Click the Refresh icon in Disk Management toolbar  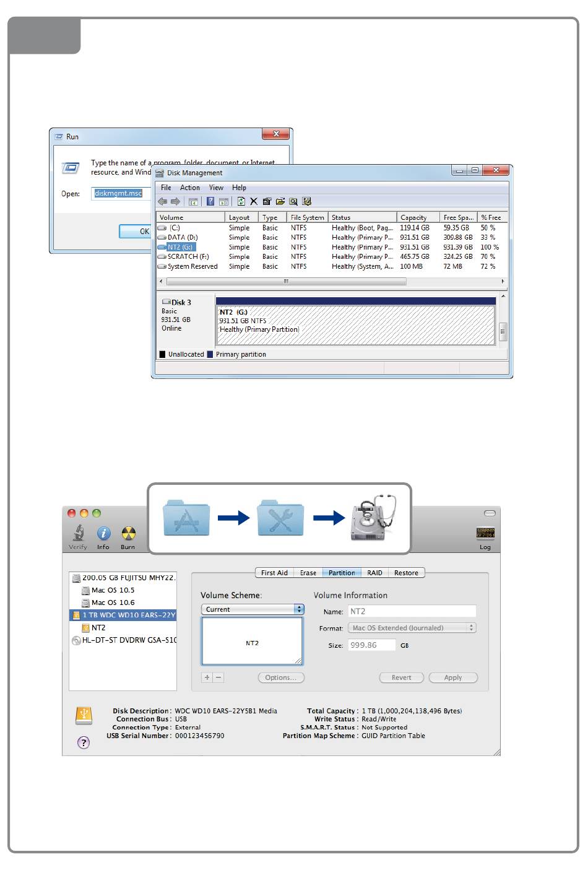[241, 201]
